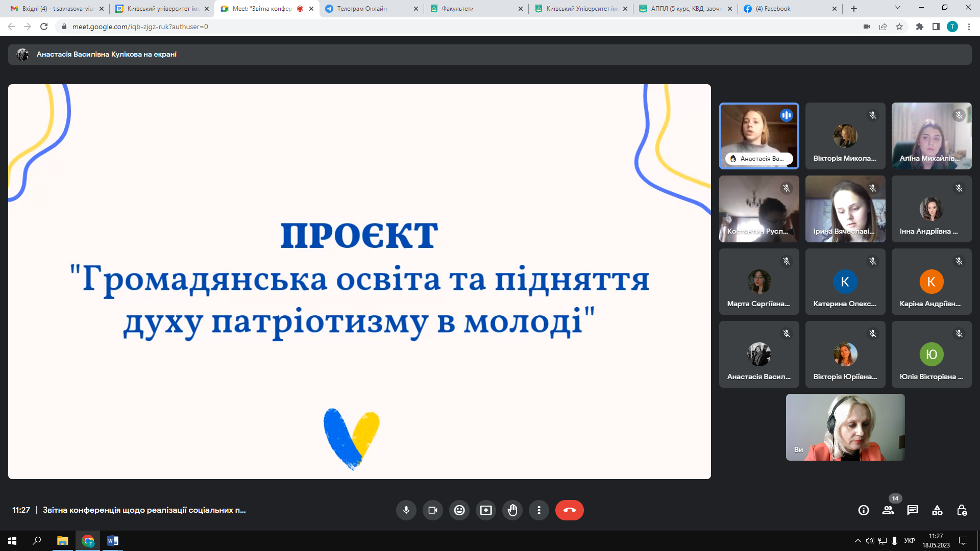Open the activities shapes icon

tap(937, 510)
